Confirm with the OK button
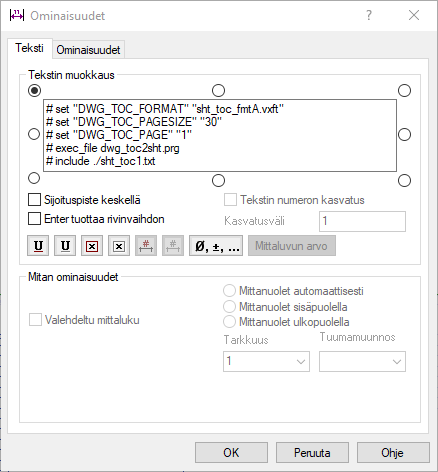 coord(231,453)
